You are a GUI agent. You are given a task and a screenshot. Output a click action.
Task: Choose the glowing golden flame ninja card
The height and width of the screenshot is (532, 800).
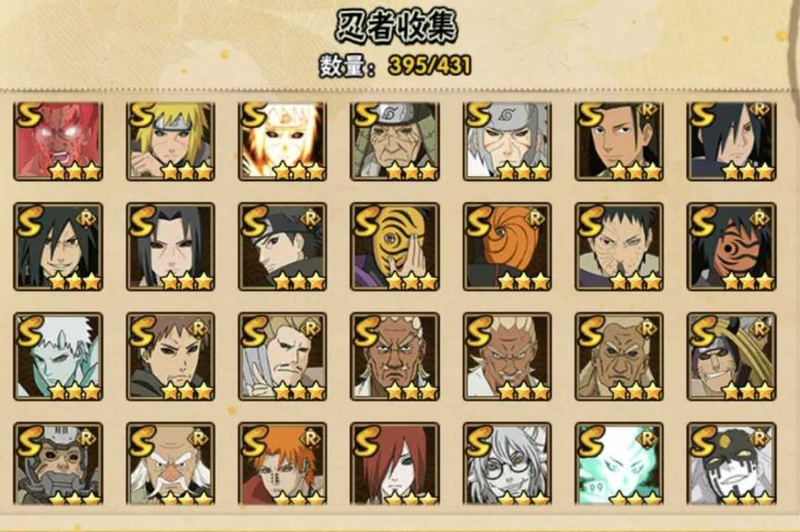coord(282,142)
